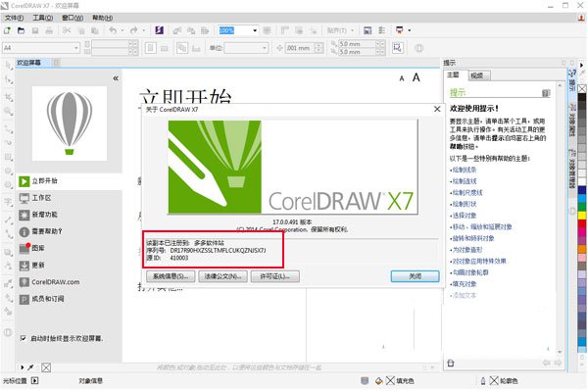Toggle the 光标位置 display arrow

pos(35,380)
